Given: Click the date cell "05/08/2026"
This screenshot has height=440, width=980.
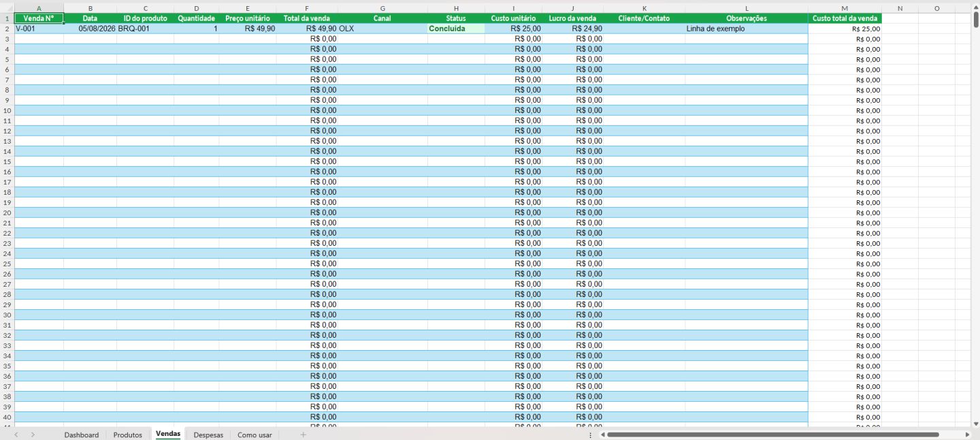Looking at the screenshot, I should pos(91,29).
